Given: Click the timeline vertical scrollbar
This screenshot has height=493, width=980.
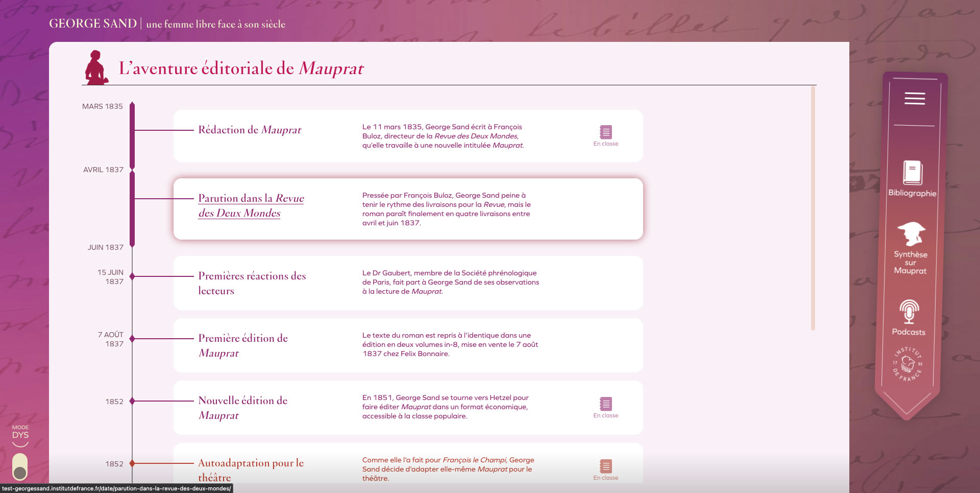Looking at the screenshot, I should click(x=813, y=208).
